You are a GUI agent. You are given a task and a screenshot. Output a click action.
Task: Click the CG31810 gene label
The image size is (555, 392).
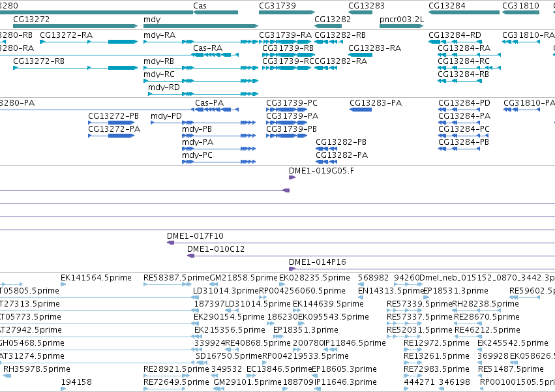(520, 6)
